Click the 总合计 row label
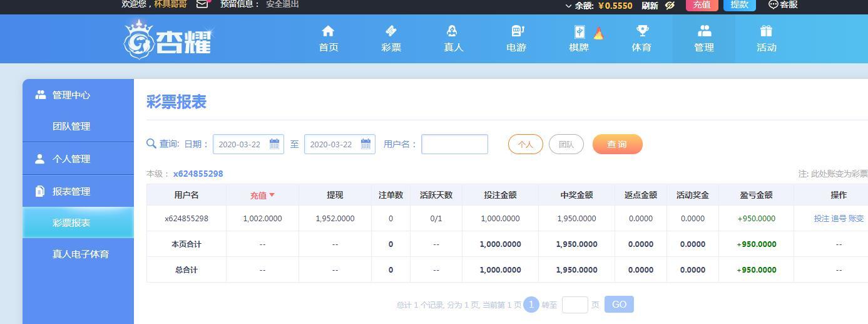This screenshot has width=868, height=324. 186,270
